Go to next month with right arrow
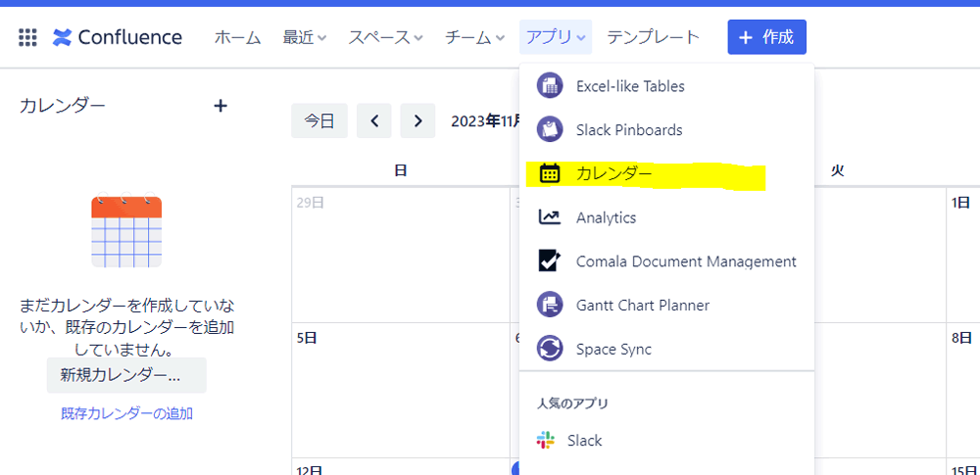980x475 pixels. (x=418, y=120)
